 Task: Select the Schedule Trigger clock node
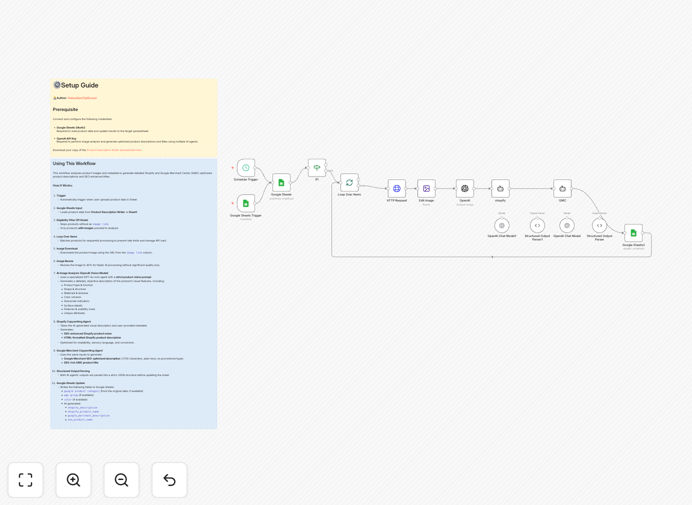coord(246,168)
